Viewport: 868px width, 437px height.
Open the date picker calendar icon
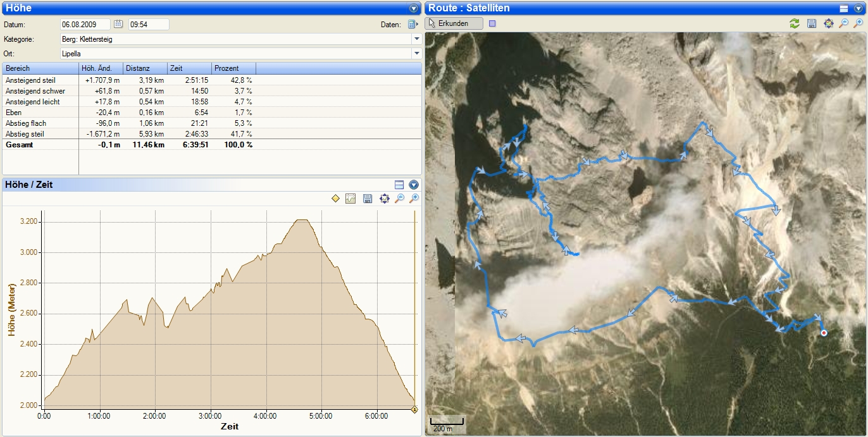(118, 25)
